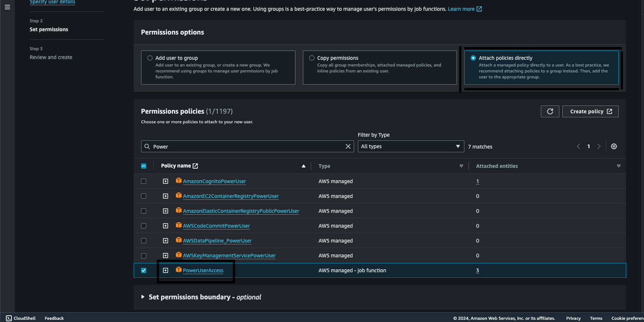
Task: Select the Add user to group option
Action: 150,58
